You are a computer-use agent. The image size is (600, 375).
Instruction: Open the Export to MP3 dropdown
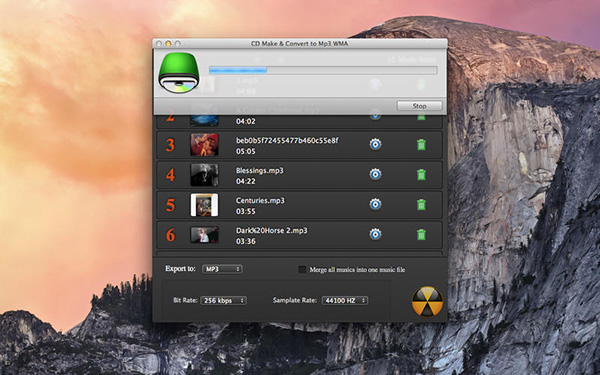(x=222, y=269)
